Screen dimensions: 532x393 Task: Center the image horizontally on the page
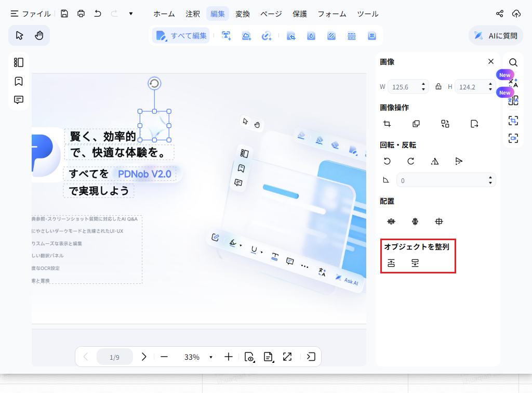pos(391,221)
